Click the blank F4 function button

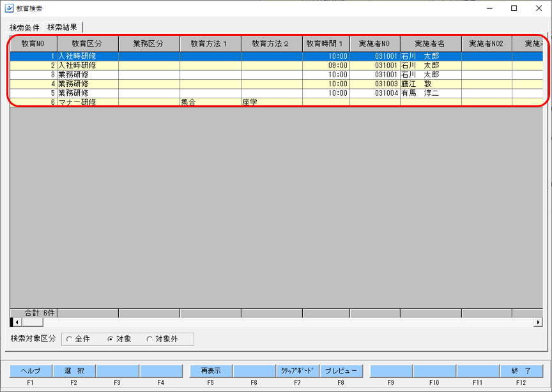[x=161, y=371]
